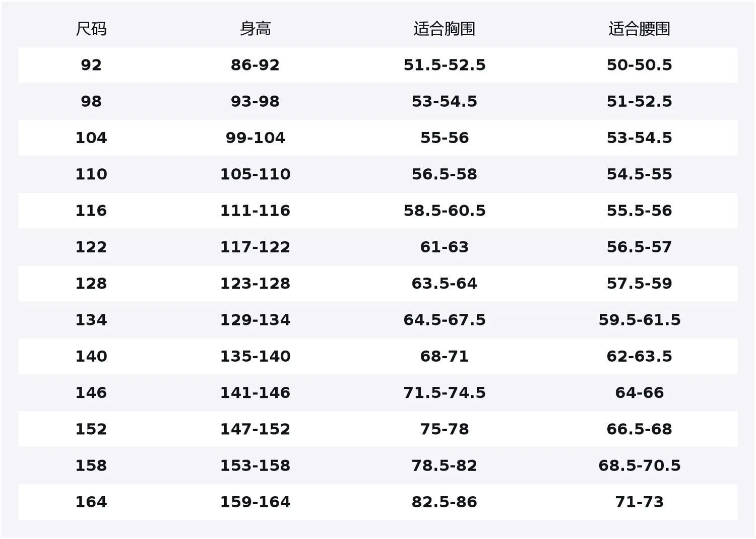This screenshot has width=756, height=539.
Task: Click size 104 in the 尺码 column
Action: (91, 138)
